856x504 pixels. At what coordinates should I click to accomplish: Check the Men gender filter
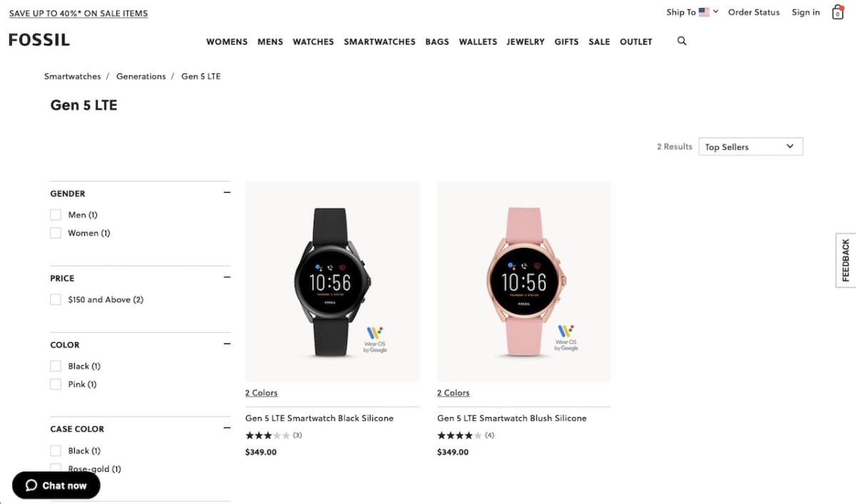(56, 215)
